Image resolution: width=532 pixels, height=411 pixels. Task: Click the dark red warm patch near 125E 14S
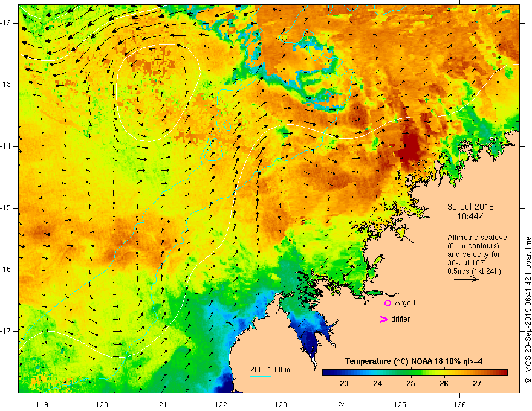pyautogui.click(x=410, y=149)
